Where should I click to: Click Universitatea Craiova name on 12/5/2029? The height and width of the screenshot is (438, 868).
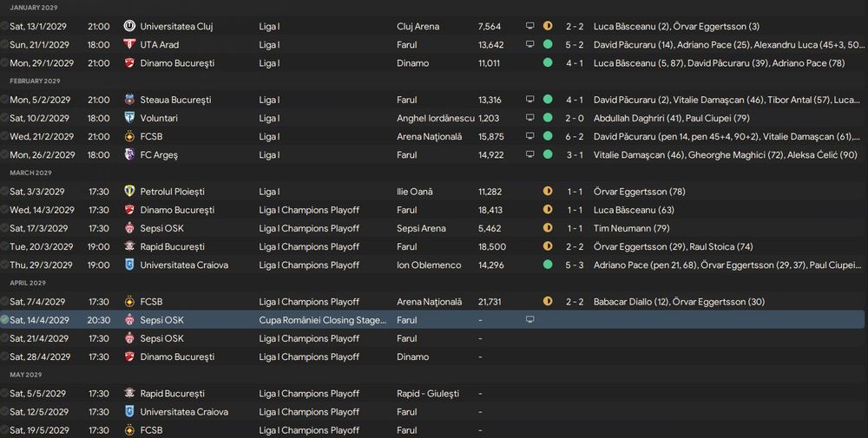[x=184, y=411]
